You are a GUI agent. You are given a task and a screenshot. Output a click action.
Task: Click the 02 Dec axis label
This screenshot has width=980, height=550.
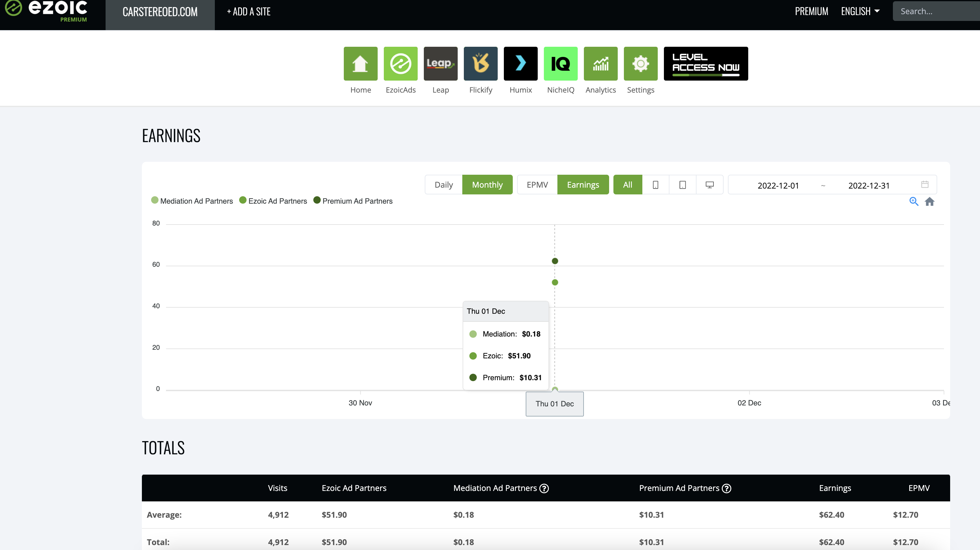tap(749, 403)
